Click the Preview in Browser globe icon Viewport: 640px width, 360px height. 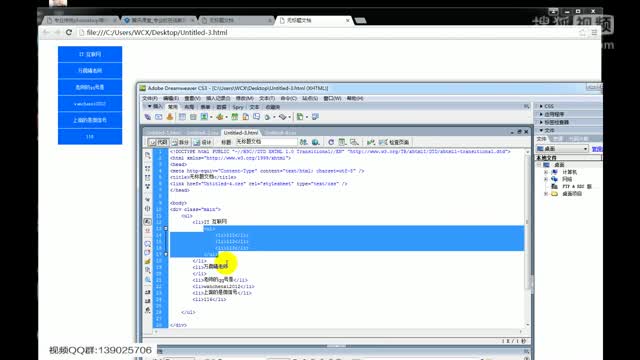[x=316, y=142]
